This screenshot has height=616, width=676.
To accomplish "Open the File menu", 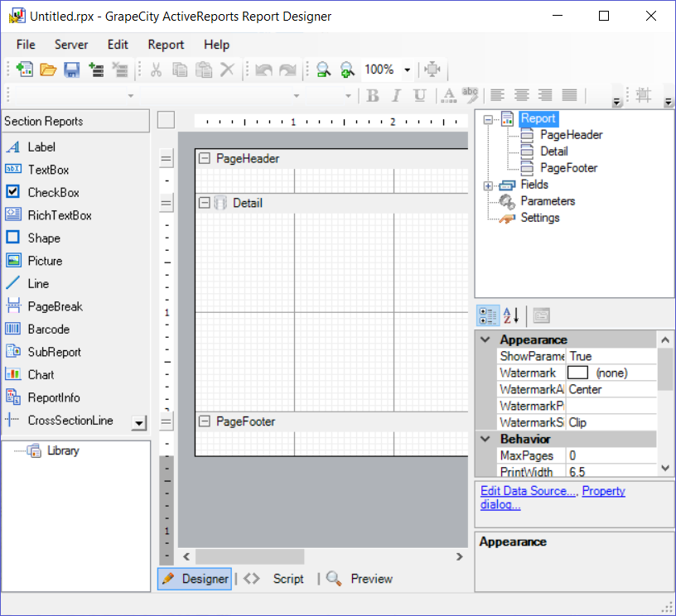I will (26, 45).
